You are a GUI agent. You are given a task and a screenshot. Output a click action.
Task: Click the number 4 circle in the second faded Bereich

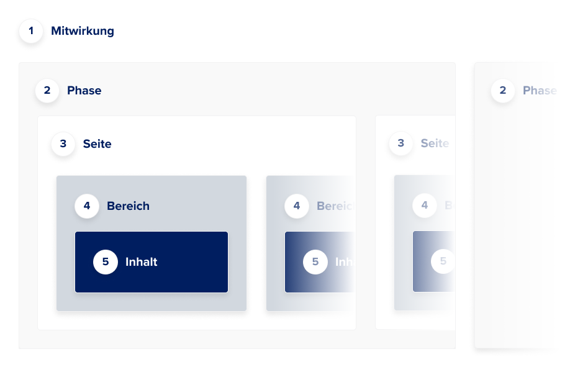point(297,206)
